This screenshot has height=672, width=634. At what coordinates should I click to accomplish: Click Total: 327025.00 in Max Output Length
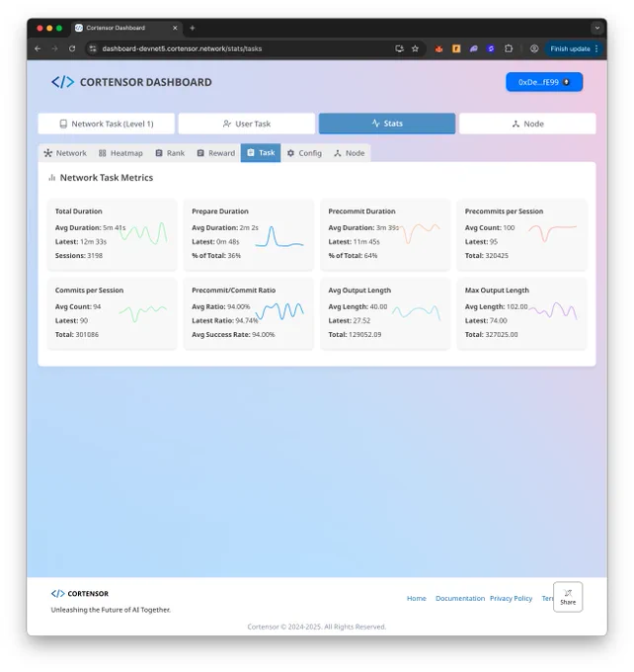[492, 334]
